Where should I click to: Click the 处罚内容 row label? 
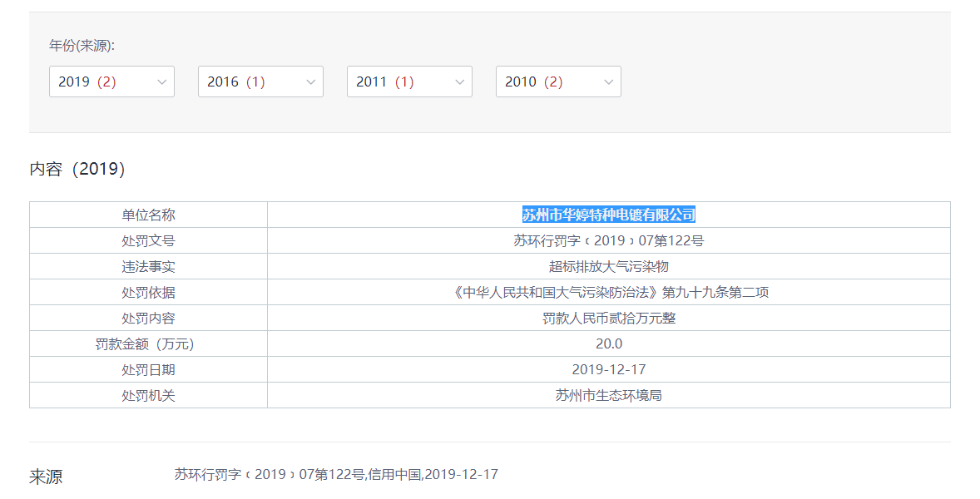click(x=148, y=319)
